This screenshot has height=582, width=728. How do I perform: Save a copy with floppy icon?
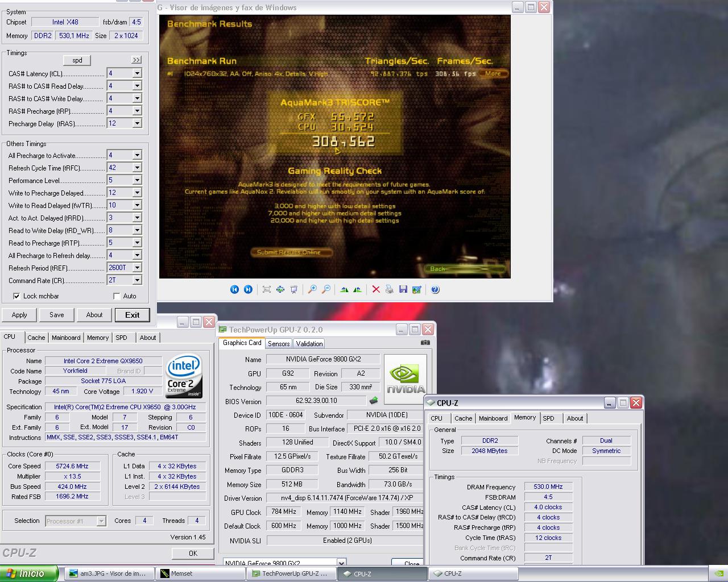tap(403, 289)
